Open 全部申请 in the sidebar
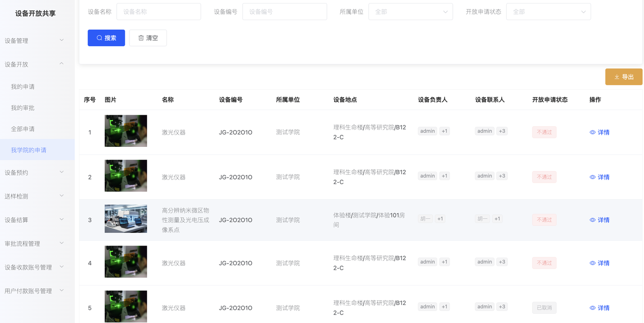 (x=37, y=129)
